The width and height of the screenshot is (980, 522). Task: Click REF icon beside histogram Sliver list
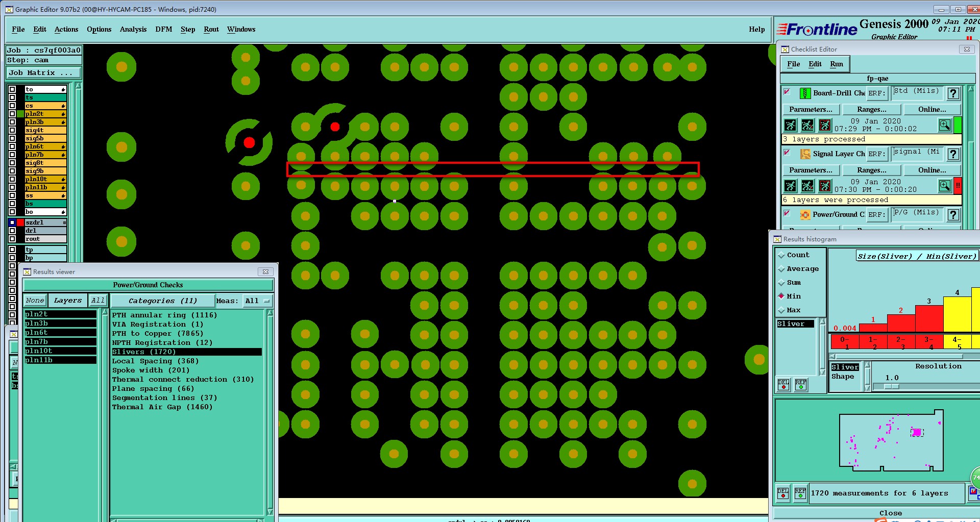coord(801,385)
